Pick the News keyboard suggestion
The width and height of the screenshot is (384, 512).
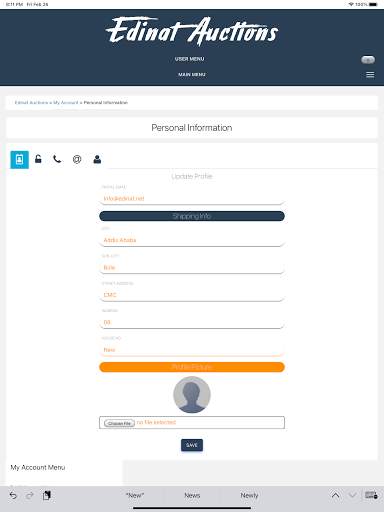(192, 496)
